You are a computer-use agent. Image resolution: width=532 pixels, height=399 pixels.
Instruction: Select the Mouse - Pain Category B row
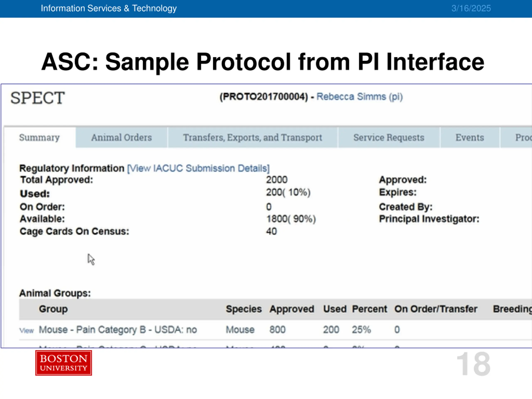pos(276,330)
